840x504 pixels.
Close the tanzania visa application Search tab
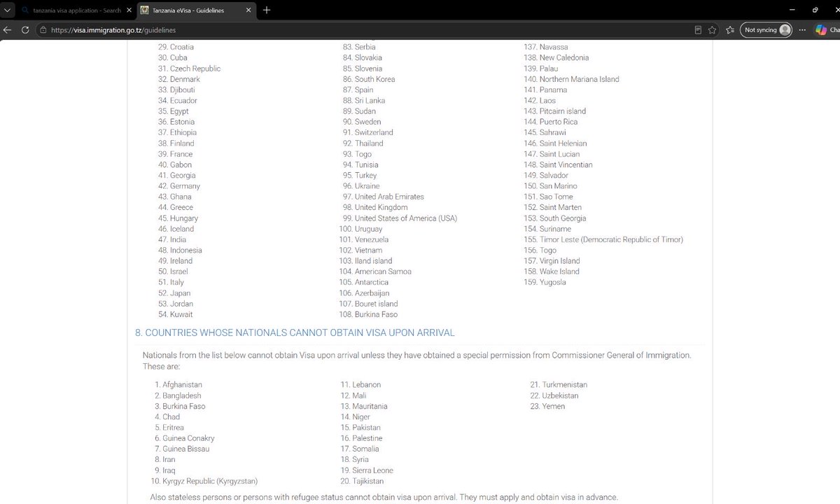128,10
